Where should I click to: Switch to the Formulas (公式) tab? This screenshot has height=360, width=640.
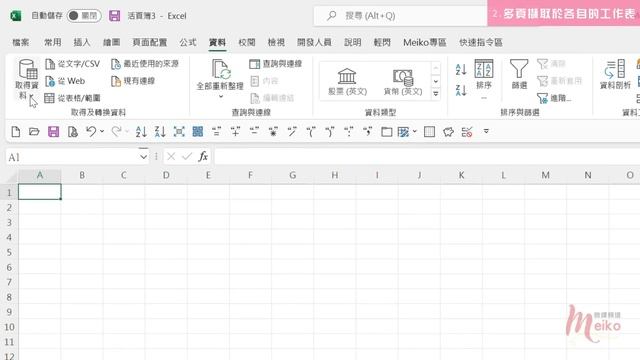coord(188,42)
